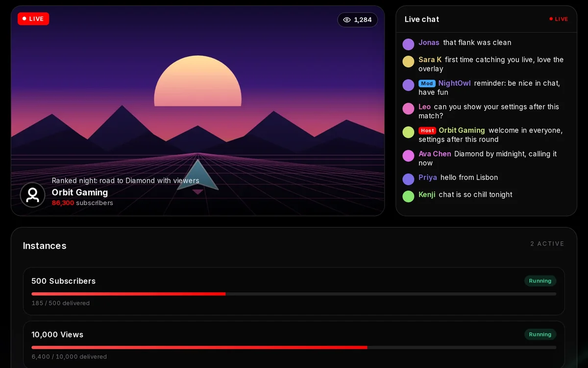This screenshot has width=588, height=368.
Task: Click the 500 Subscribers progress bar
Action: (294, 294)
